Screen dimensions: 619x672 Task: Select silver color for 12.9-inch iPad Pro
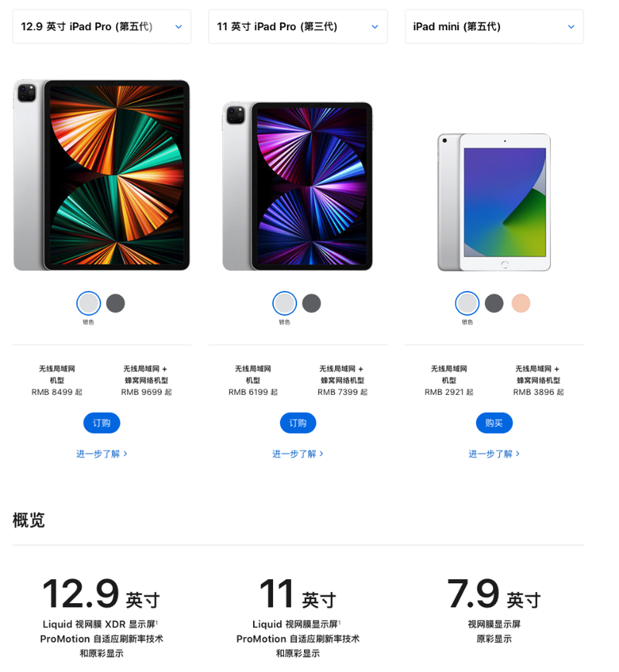coord(89,303)
